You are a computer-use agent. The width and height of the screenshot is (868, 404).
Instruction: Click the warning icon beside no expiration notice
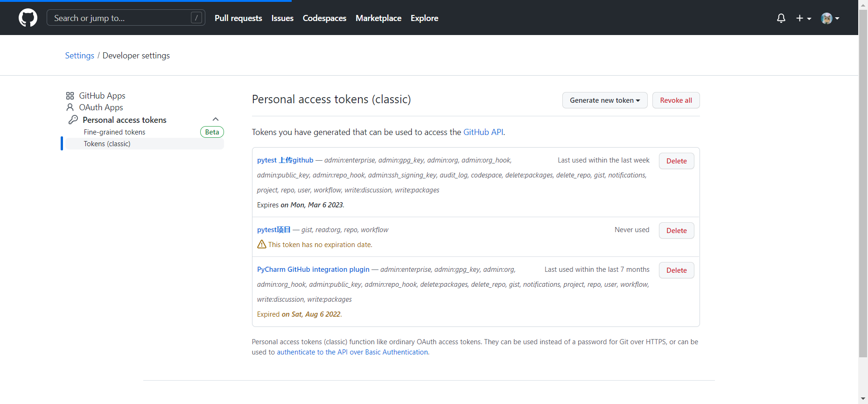[262, 244]
